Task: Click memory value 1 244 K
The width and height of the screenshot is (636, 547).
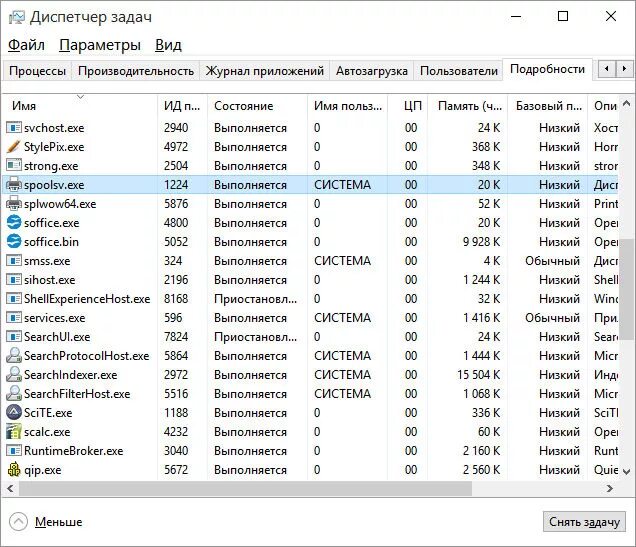Action: coord(481,280)
